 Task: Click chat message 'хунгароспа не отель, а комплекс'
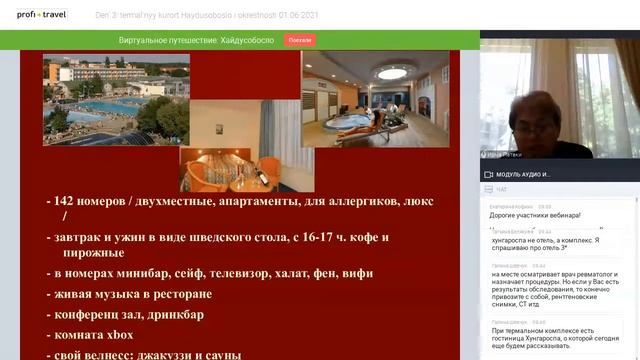[545, 244]
